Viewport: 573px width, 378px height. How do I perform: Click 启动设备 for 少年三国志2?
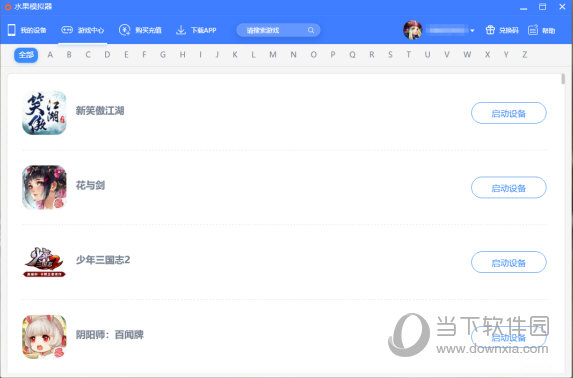(x=509, y=262)
